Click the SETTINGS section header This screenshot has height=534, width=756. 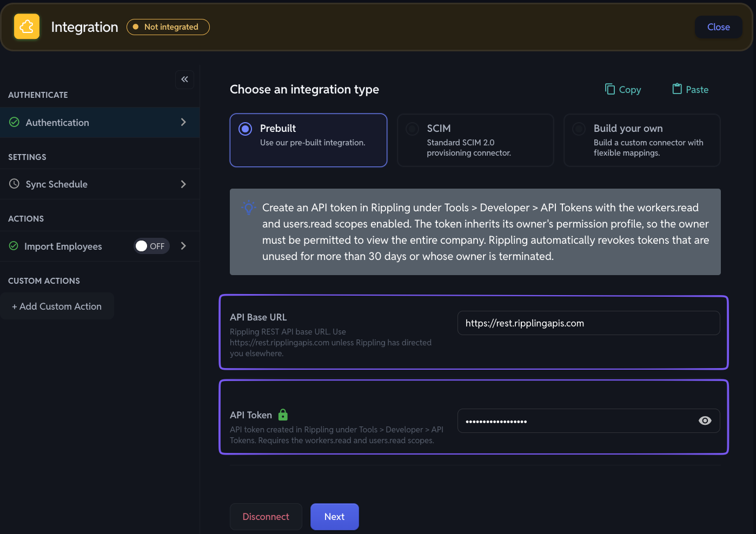(x=27, y=157)
